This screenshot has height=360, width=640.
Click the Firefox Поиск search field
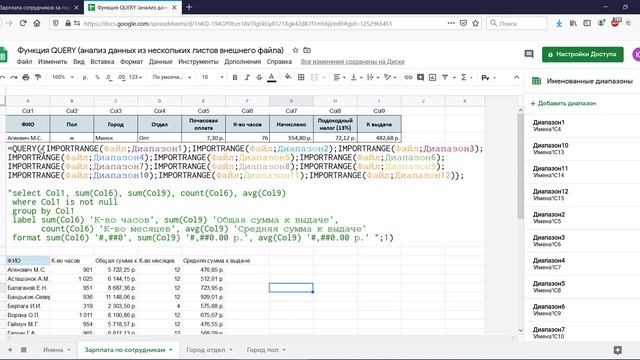click(x=516, y=23)
